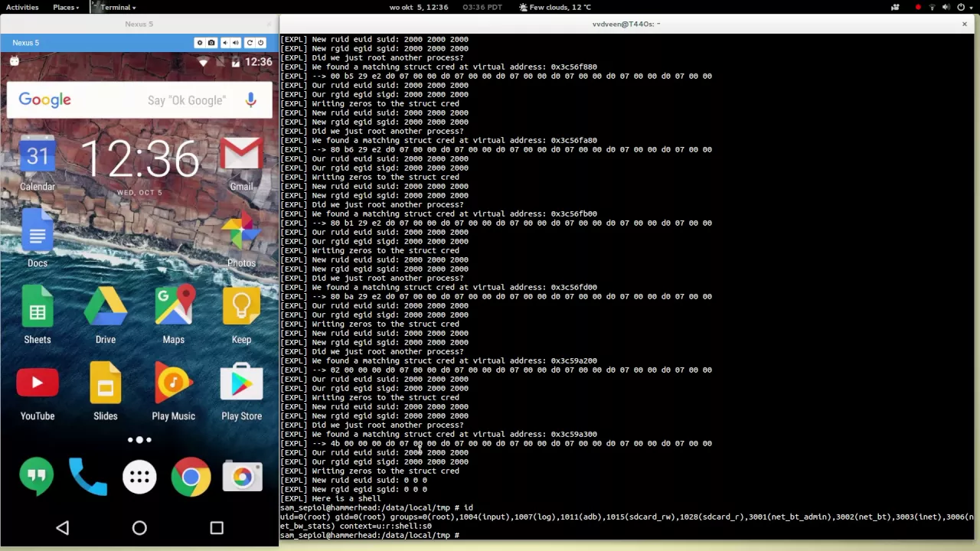Image resolution: width=980 pixels, height=551 pixels.
Task: Open Nexus 5 emulator settings gear
Action: tap(199, 43)
